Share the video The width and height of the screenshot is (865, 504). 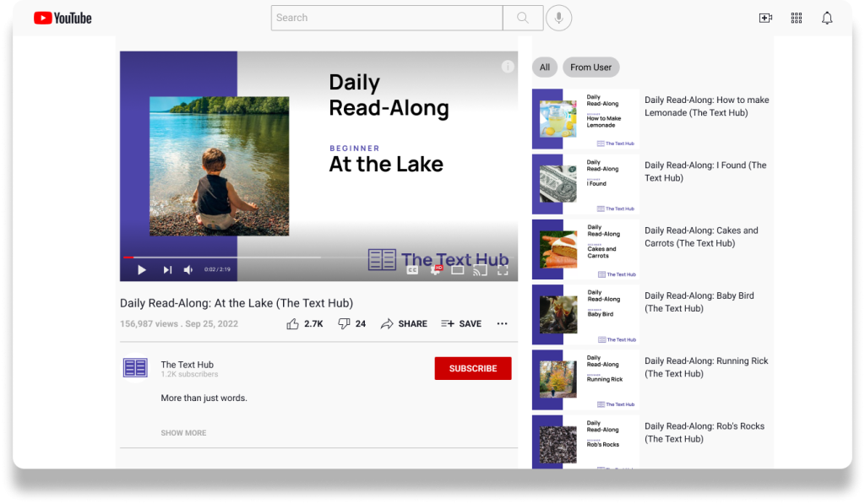pyautogui.click(x=404, y=323)
